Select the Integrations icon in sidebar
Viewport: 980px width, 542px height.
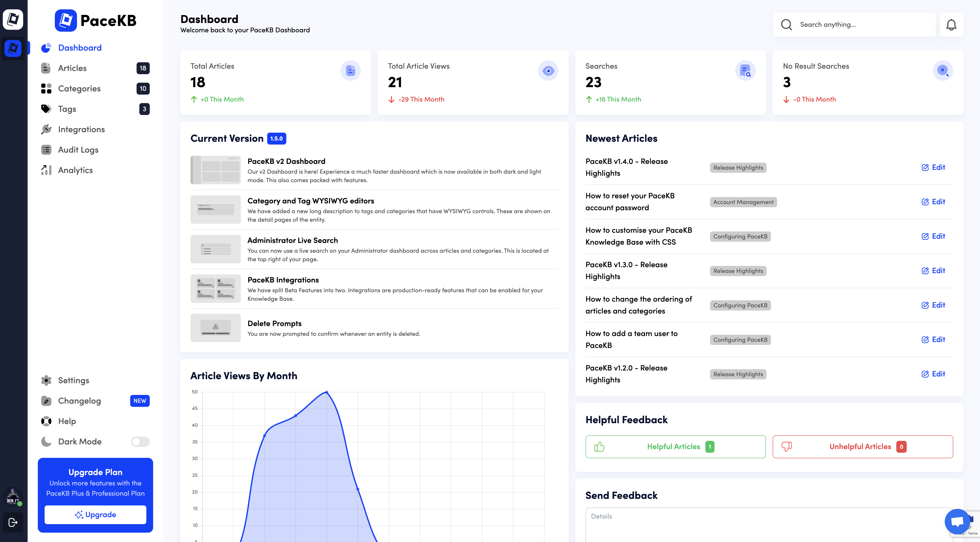(x=46, y=129)
